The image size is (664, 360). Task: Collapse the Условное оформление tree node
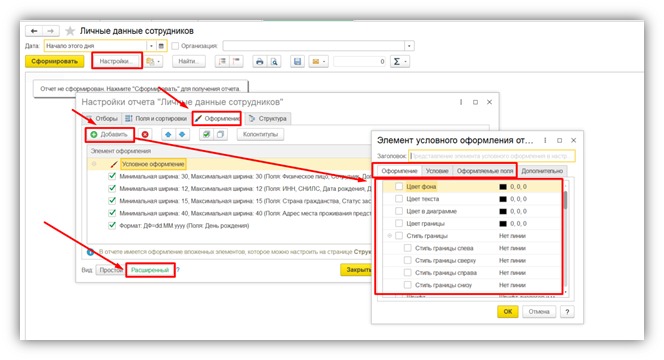pos(94,164)
